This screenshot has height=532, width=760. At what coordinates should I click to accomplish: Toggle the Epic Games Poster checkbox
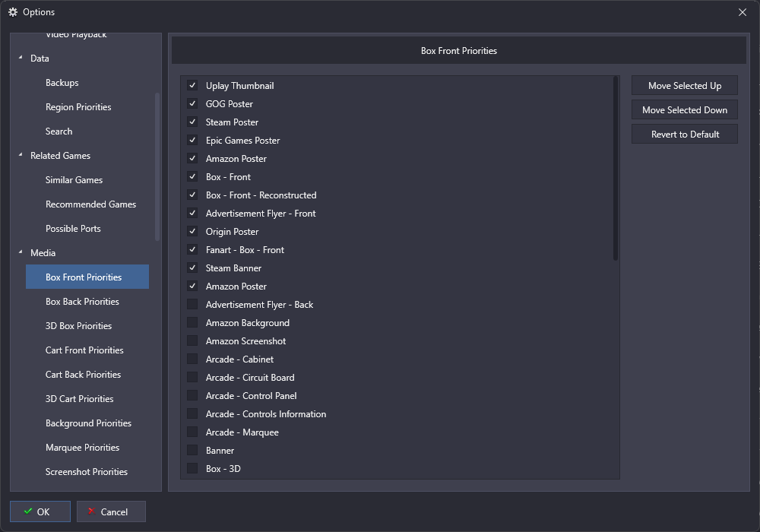click(x=192, y=140)
